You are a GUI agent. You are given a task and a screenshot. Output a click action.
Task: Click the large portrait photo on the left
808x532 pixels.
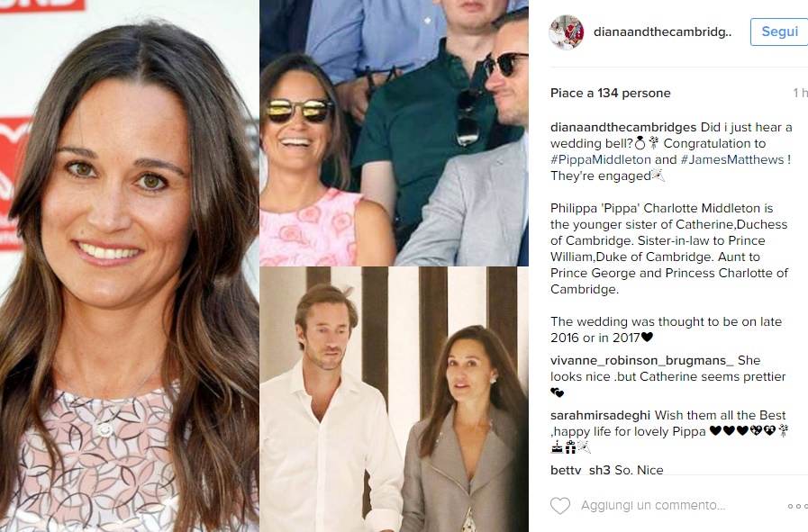click(130, 266)
